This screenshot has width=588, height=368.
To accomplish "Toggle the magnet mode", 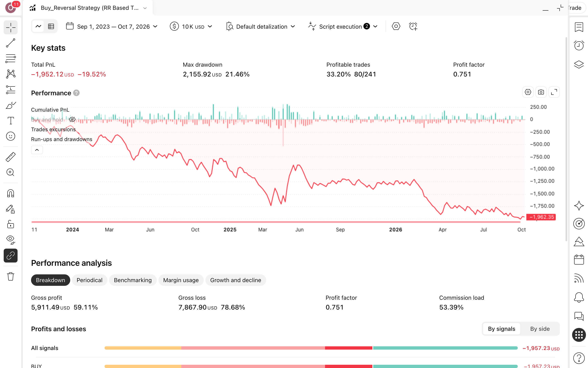I will pos(11,193).
